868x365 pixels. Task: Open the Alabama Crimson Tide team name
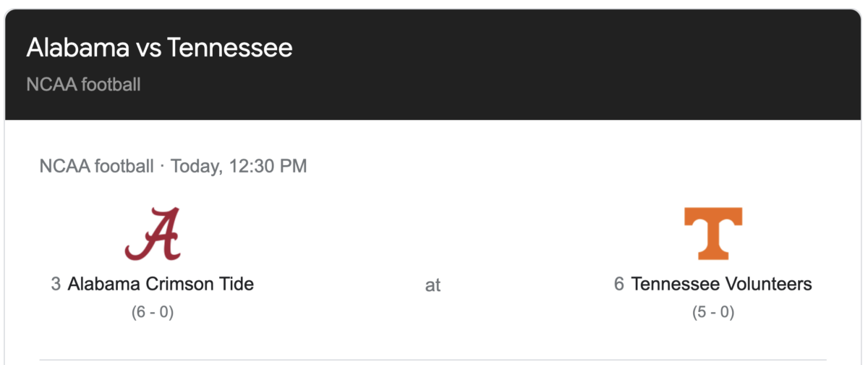(161, 284)
